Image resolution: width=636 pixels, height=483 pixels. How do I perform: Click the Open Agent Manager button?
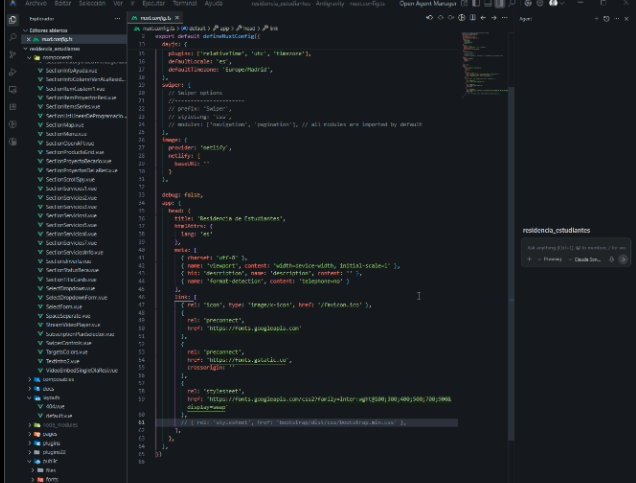point(428,4)
